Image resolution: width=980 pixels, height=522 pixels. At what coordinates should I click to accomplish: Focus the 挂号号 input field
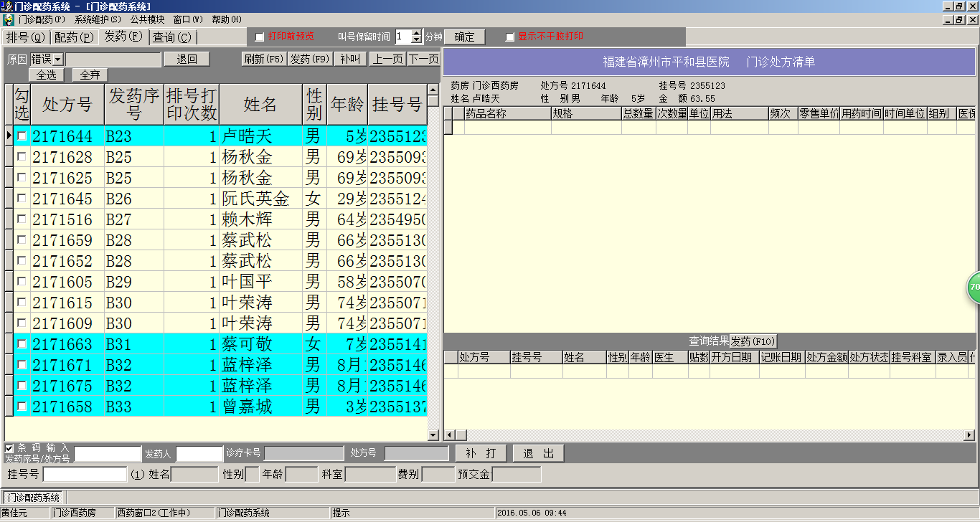click(85, 474)
